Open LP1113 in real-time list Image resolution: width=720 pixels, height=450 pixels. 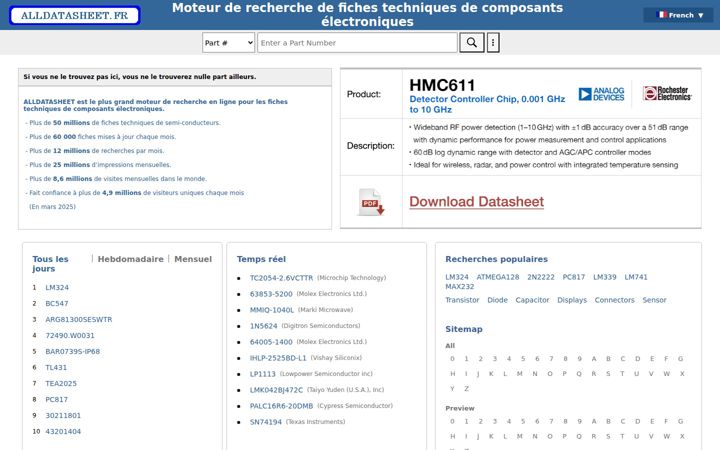point(263,374)
